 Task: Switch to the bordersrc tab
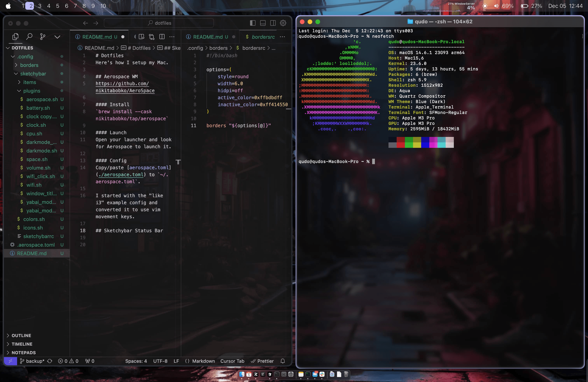263,37
